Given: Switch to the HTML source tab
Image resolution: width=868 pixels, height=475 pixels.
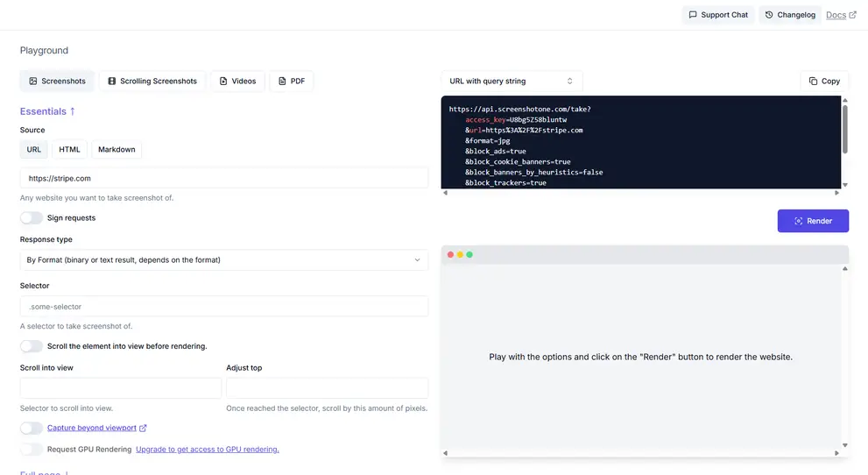Looking at the screenshot, I should pyautogui.click(x=69, y=150).
